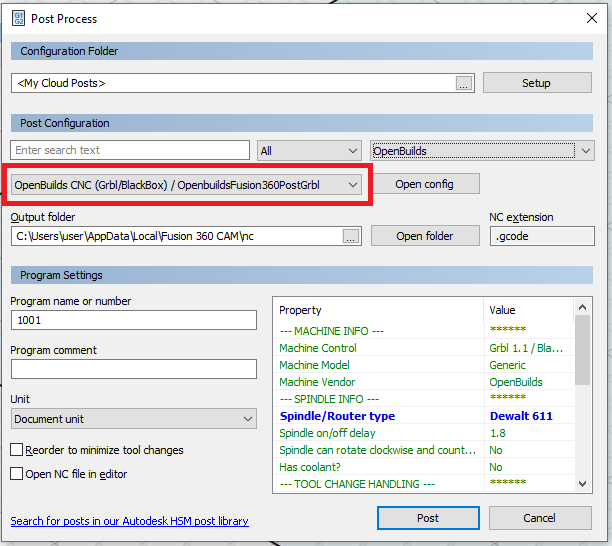The image size is (612, 546).
Task: Click the TOOL CHANGE HANDLING section row
Action: (423, 484)
